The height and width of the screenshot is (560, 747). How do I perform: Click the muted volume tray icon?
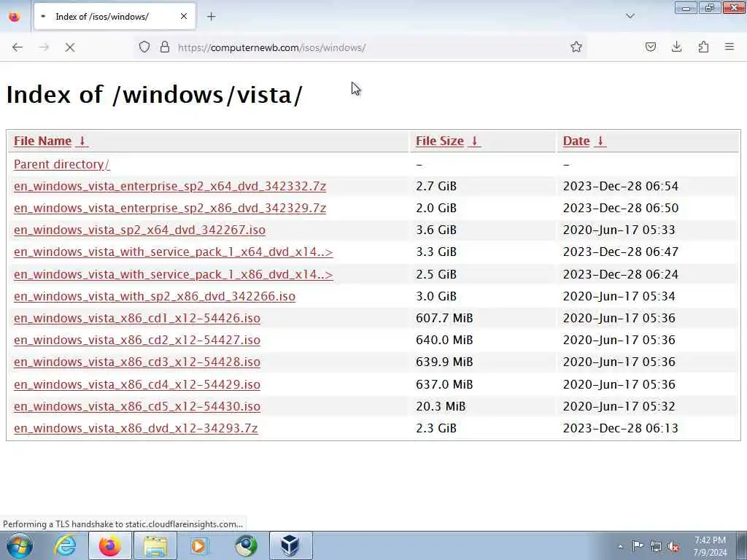point(673,546)
